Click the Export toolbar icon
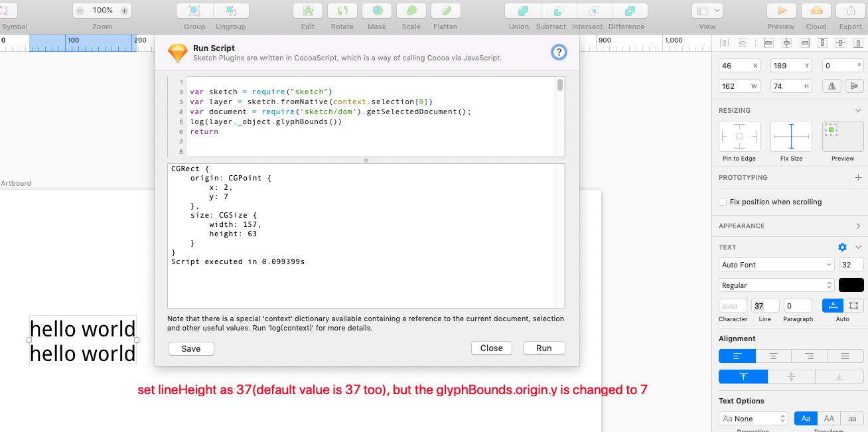This screenshot has height=432, width=868. (851, 11)
